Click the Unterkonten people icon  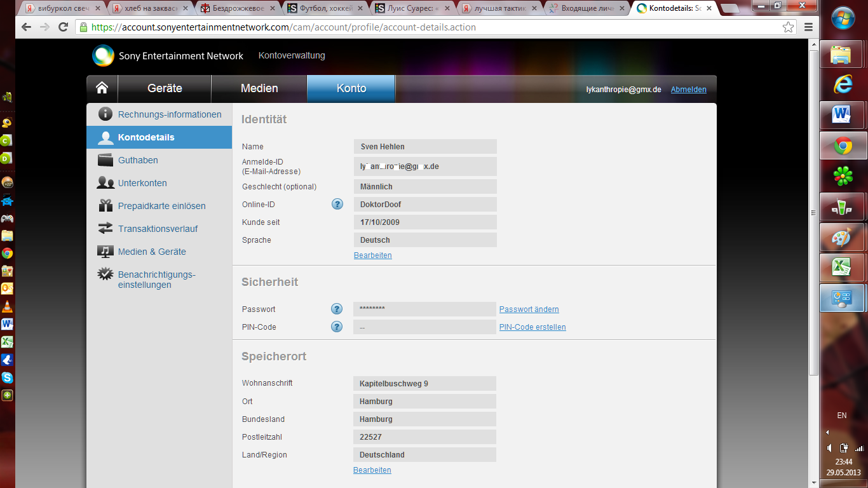105,183
